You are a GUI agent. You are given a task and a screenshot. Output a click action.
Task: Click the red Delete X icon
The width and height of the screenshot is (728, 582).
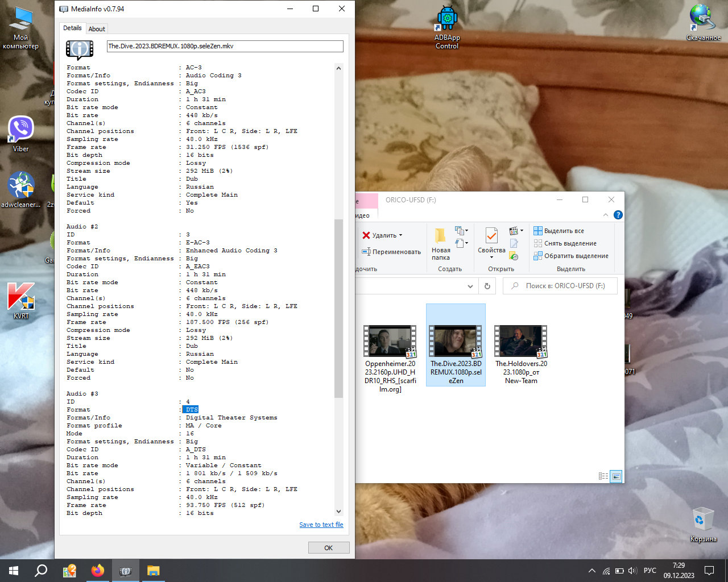pyautogui.click(x=366, y=235)
